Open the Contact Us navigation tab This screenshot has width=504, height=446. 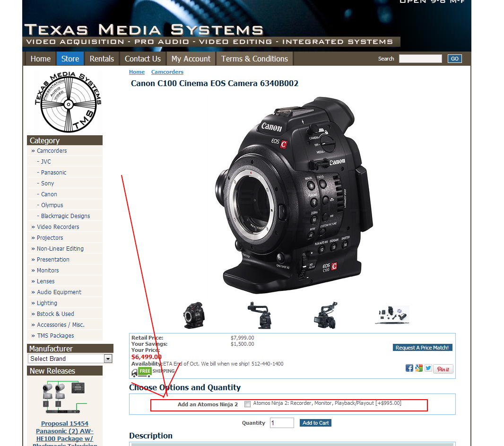tap(143, 59)
